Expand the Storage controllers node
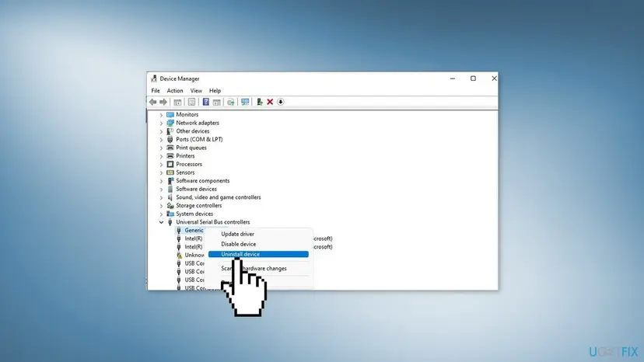This screenshot has width=644, height=362. click(x=162, y=206)
